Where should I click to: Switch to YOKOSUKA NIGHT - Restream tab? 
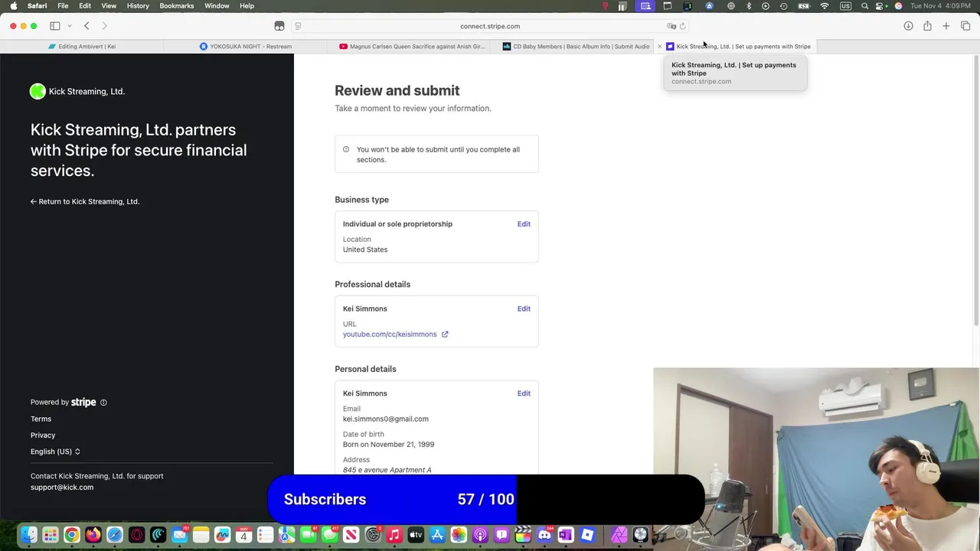click(245, 47)
